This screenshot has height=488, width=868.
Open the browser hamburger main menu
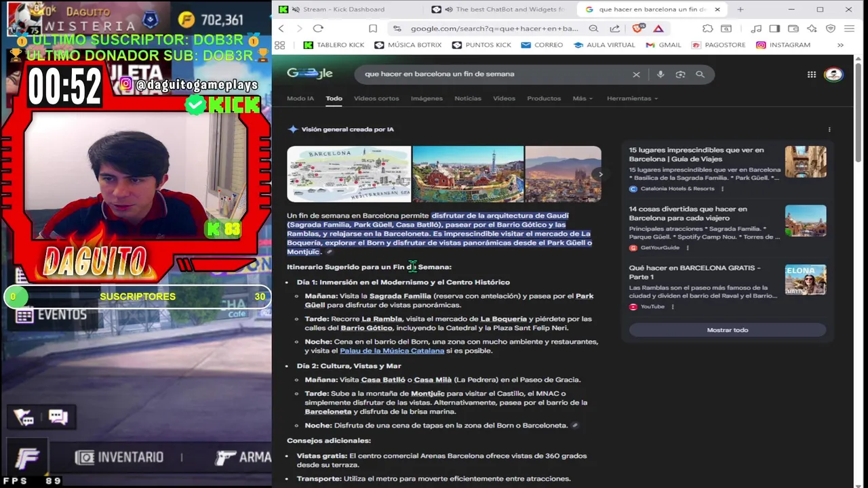tap(849, 28)
